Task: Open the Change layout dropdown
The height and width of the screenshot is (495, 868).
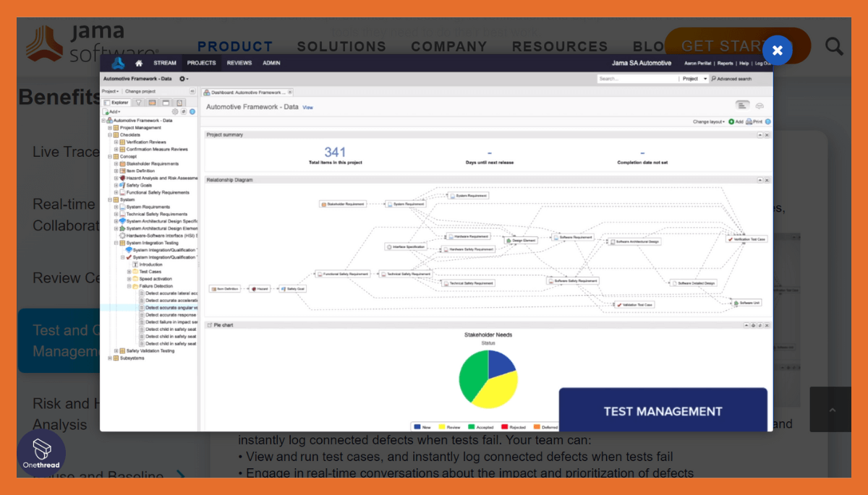Action: (x=709, y=121)
